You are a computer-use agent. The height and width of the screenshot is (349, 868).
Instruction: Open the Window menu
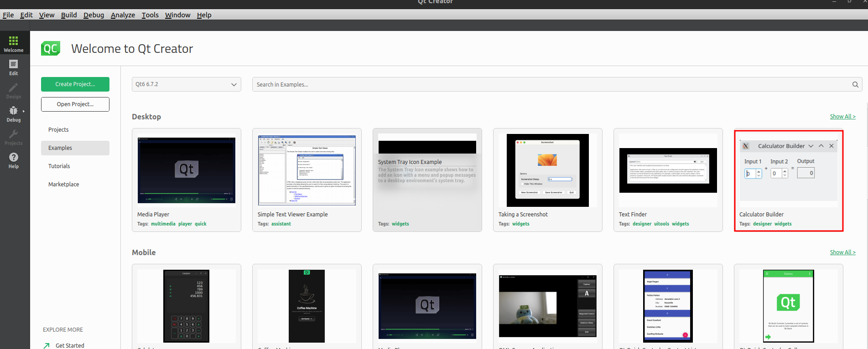[177, 15]
